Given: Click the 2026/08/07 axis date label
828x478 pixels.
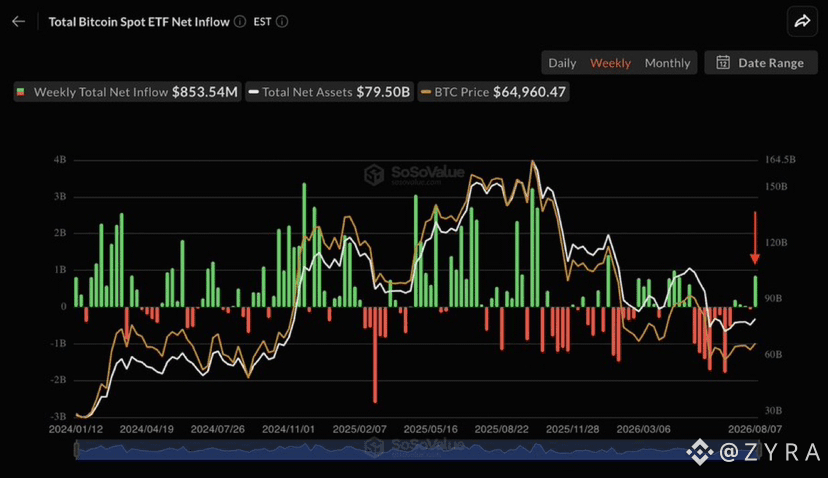Looking at the screenshot, I should (755, 429).
